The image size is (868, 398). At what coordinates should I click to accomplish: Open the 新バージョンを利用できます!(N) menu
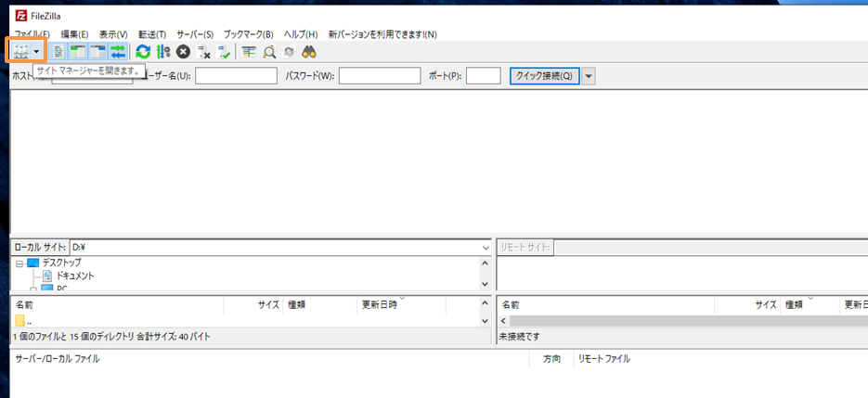(x=382, y=34)
